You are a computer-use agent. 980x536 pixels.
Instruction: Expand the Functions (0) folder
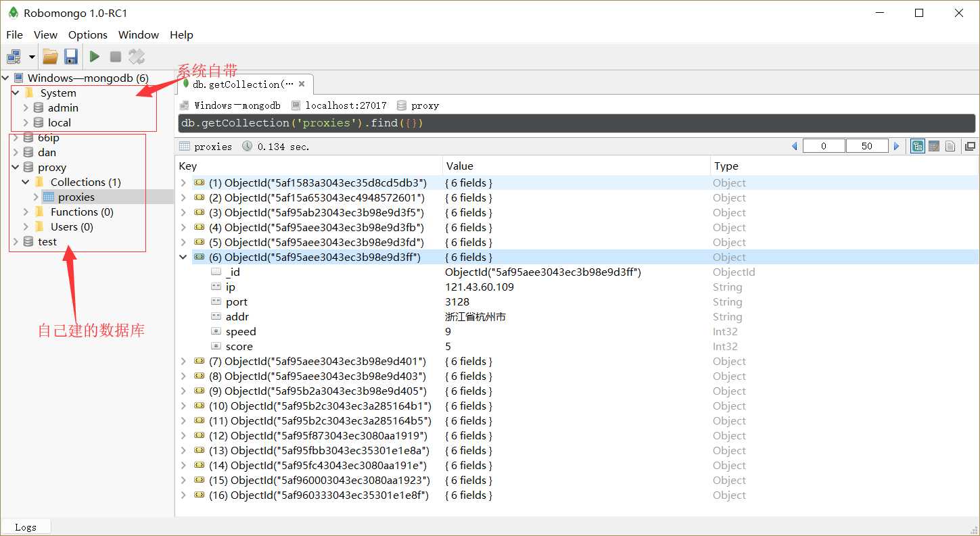click(x=26, y=212)
